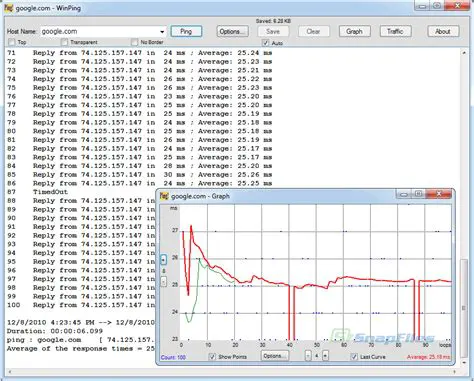Viewport: 474px width, 381px height.
Task: Decrease the horizontal zoom value below the graph
Action: (308, 356)
